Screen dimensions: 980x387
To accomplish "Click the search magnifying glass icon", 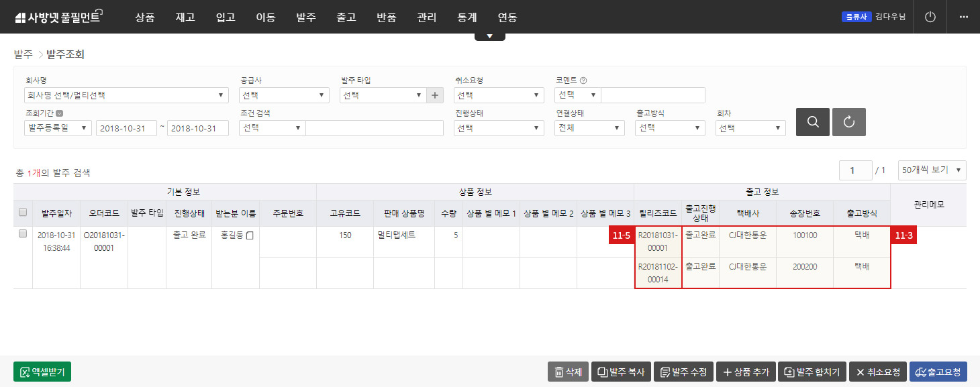I will tap(812, 122).
